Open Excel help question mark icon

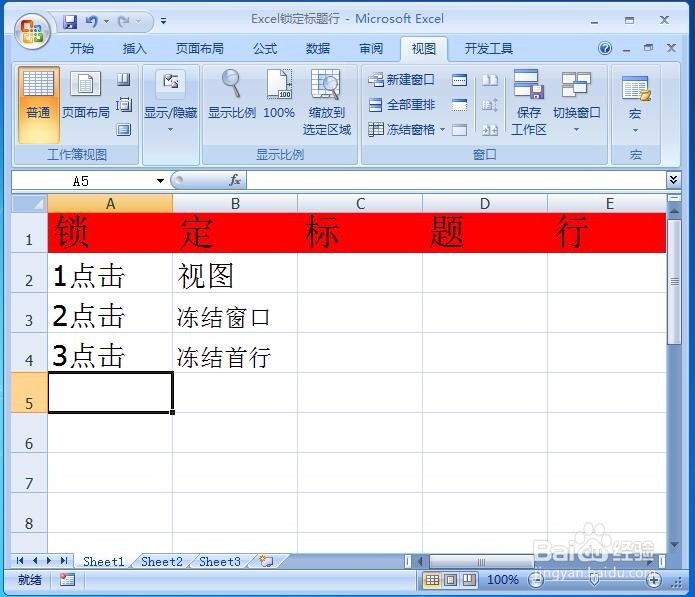click(x=605, y=48)
